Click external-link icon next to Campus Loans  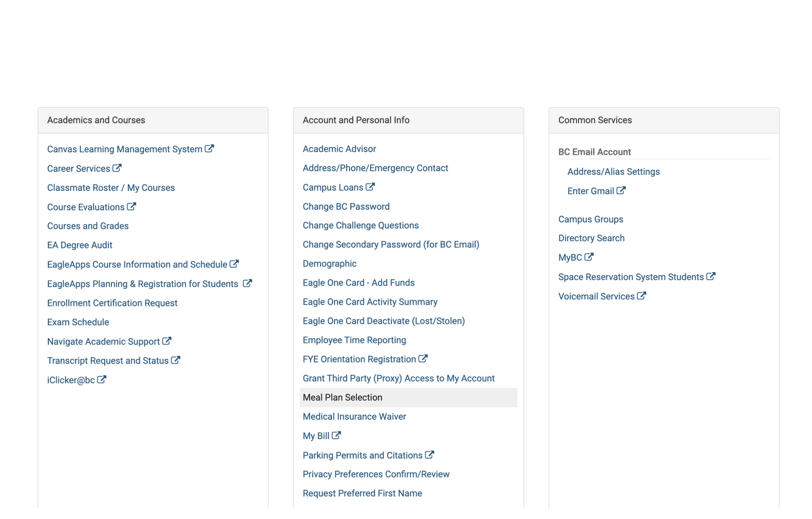click(370, 187)
